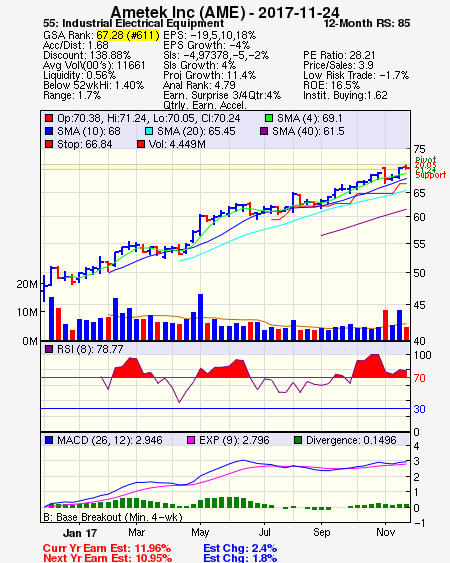
Task: Click the Below 52wkHi: 1.40% text
Action: [x=93, y=85]
